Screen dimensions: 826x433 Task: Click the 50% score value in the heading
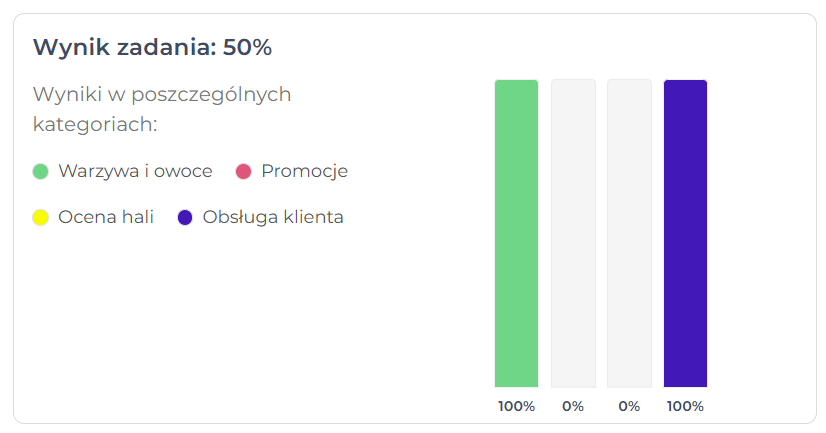coord(247,47)
